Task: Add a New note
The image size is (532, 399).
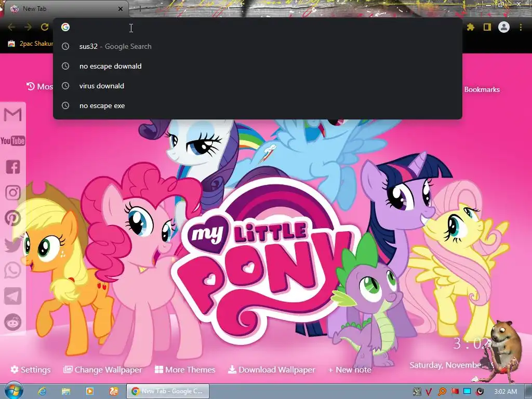Action: (350, 369)
